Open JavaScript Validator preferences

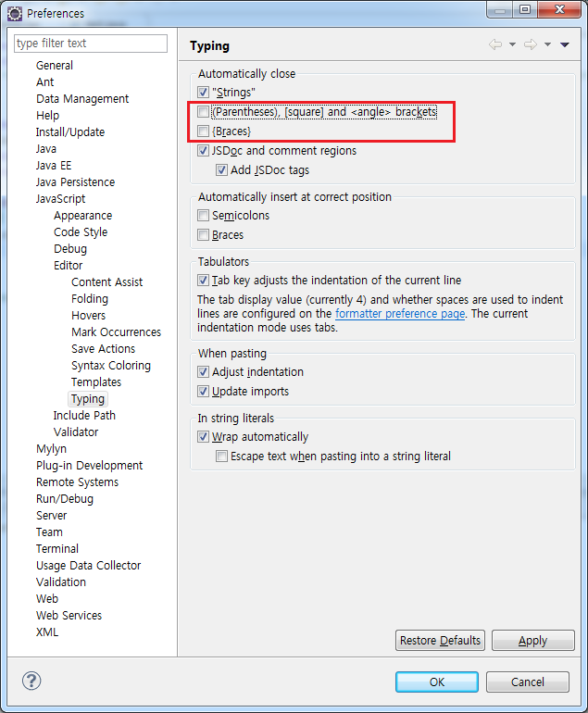(76, 432)
